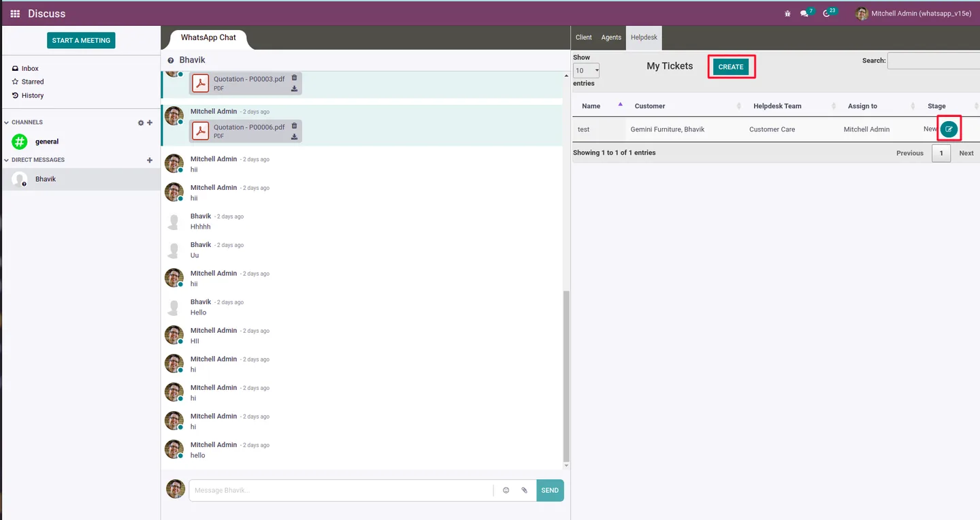This screenshot has width=980, height=520.
Task: Delete the Quotation - P00006.pdf attachment
Action: click(295, 126)
